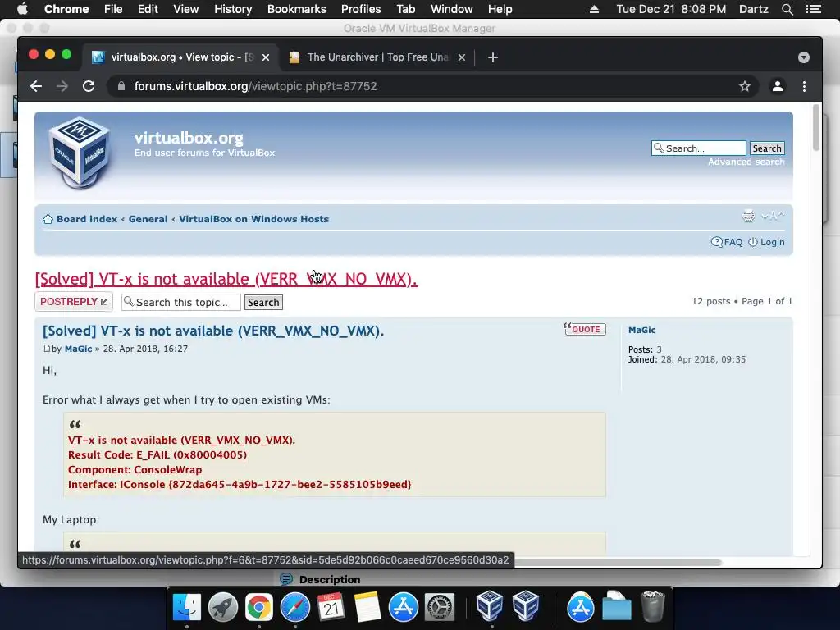Open a new tab with the plus icon
Viewport: 840px width, 630px height.
point(493,57)
